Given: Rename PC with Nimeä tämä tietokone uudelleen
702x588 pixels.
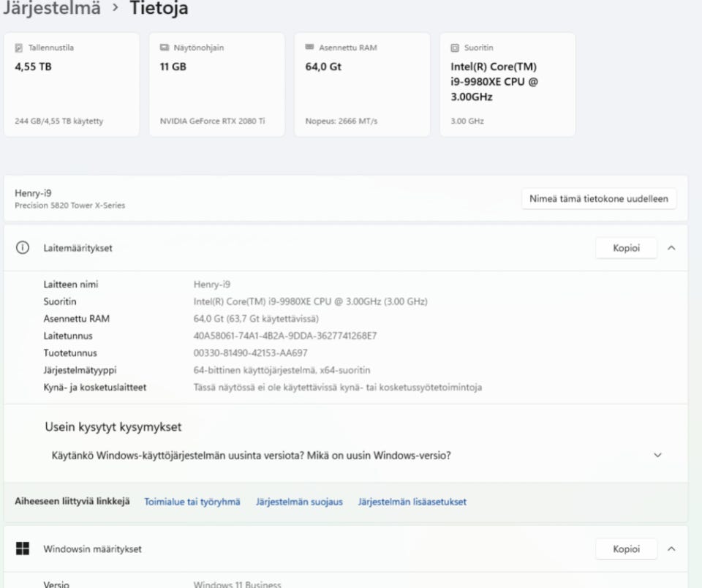Looking at the screenshot, I should coord(599,198).
